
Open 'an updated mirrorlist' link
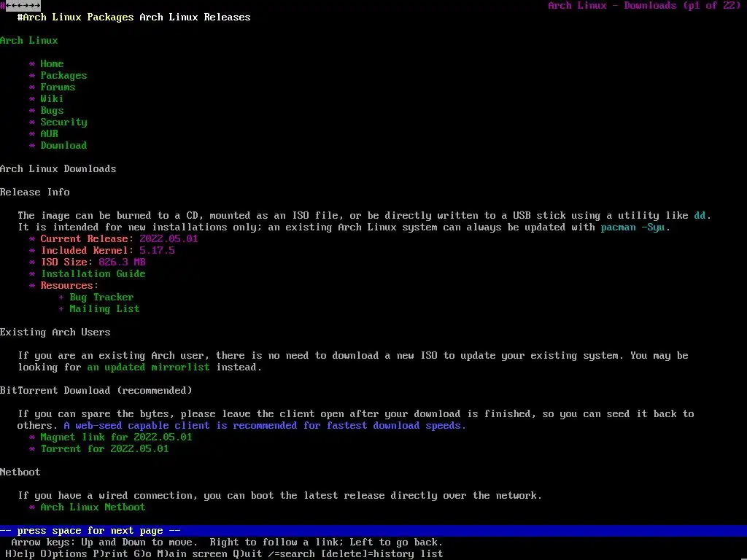tap(148, 367)
